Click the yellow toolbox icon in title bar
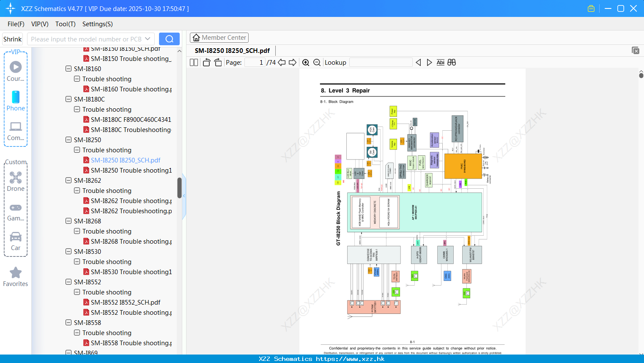Screen dimensions: 644x363 point(591,8)
